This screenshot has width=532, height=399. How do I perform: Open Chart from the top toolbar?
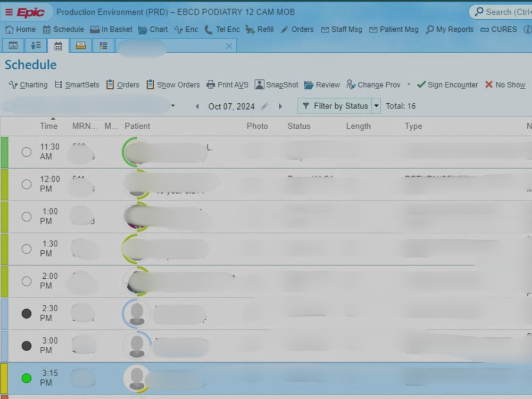[153, 29]
